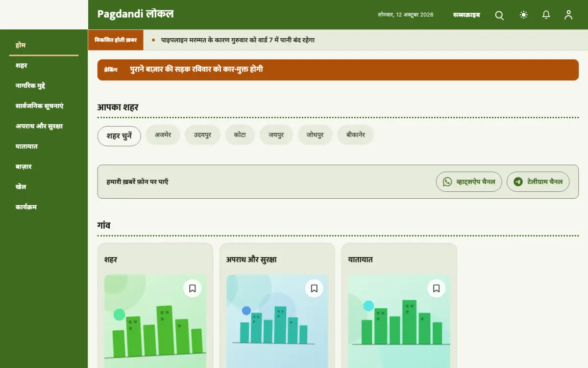Click the सब्सक्राइब link in header
588x368 pixels.
466,15
